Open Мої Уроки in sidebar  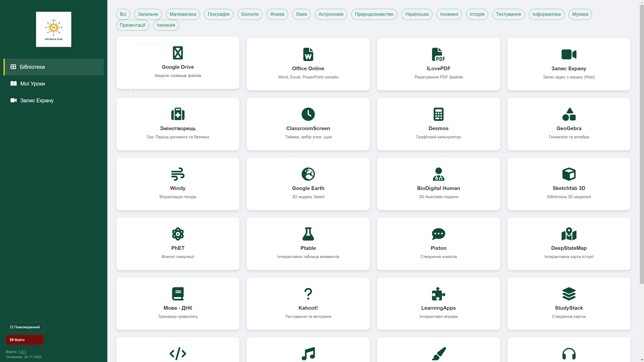[32, 84]
